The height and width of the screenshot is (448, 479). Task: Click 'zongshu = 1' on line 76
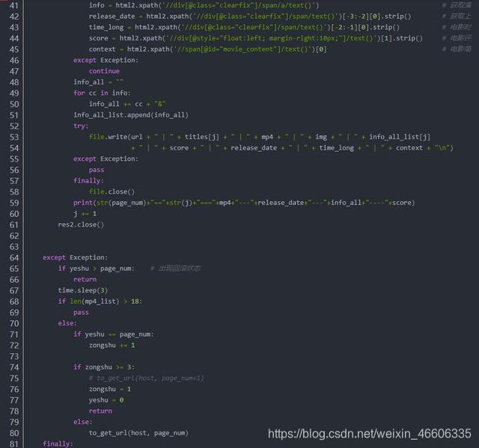coord(110,389)
